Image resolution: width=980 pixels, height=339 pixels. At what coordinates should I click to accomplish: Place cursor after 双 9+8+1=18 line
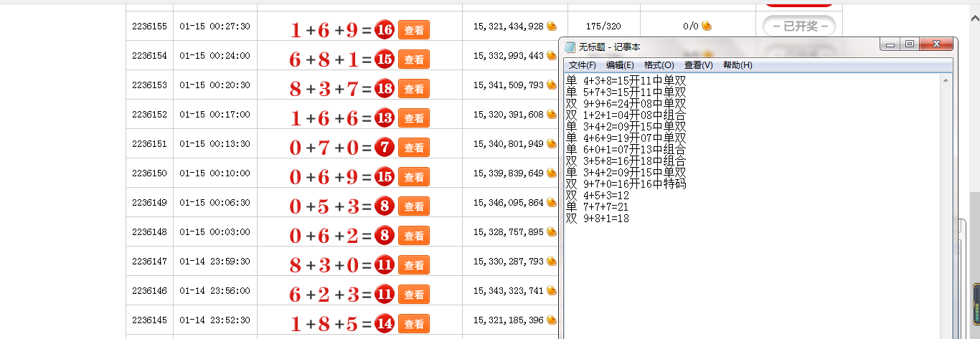click(631, 218)
